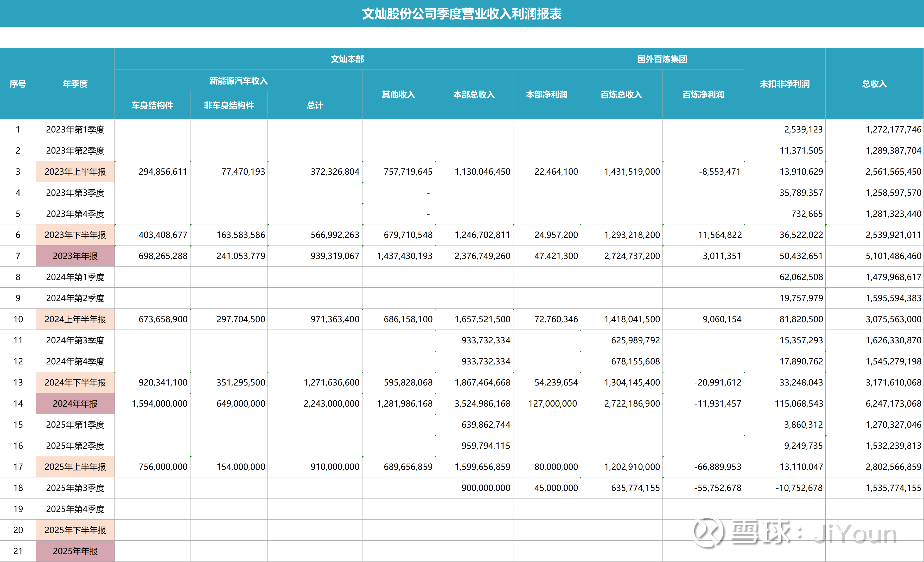924x562 pixels.
Task: Select the 本部净利润 column header
Action: [x=546, y=94]
